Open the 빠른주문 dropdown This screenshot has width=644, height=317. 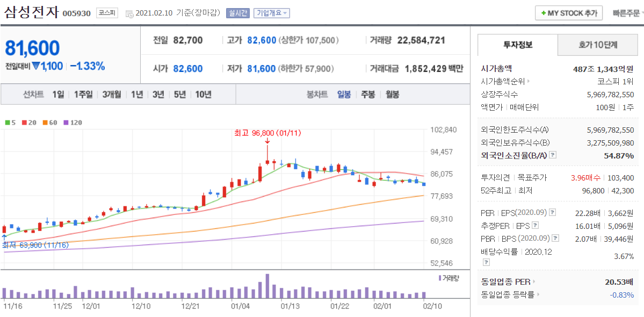627,13
